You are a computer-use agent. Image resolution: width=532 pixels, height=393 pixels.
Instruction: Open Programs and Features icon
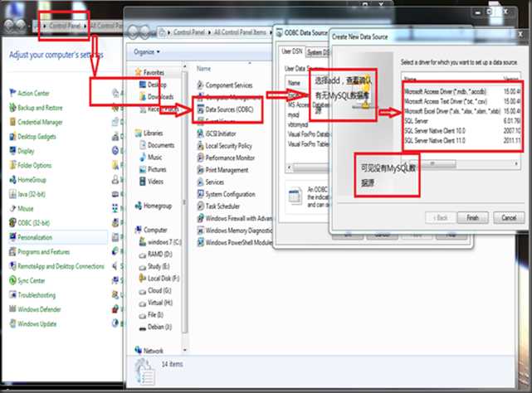[x=13, y=251]
